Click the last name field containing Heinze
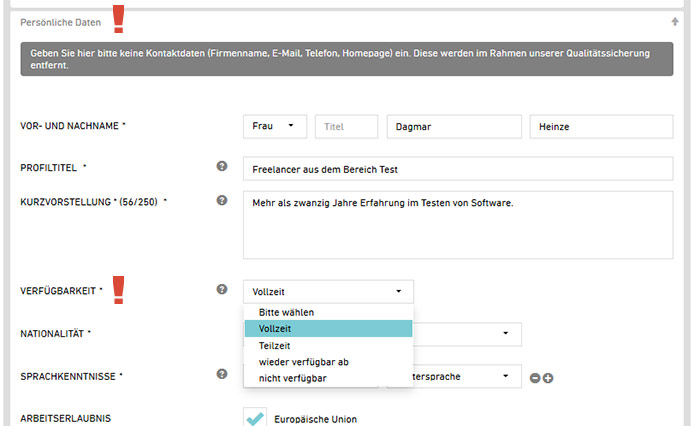The height and width of the screenshot is (426, 700). [x=600, y=126]
